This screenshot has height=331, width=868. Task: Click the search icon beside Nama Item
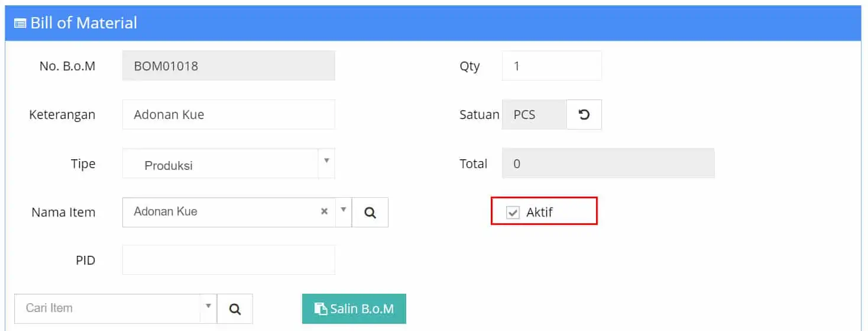(x=370, y=213)
